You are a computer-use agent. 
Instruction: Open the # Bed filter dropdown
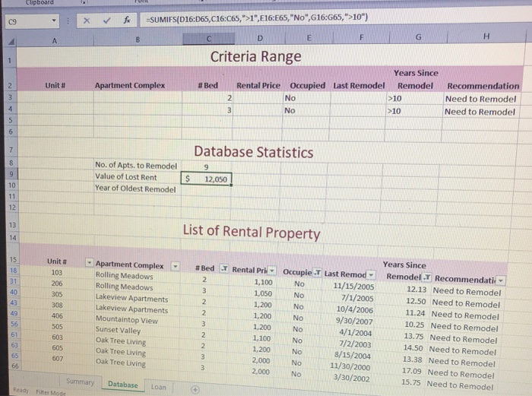(x=224, y=268)
